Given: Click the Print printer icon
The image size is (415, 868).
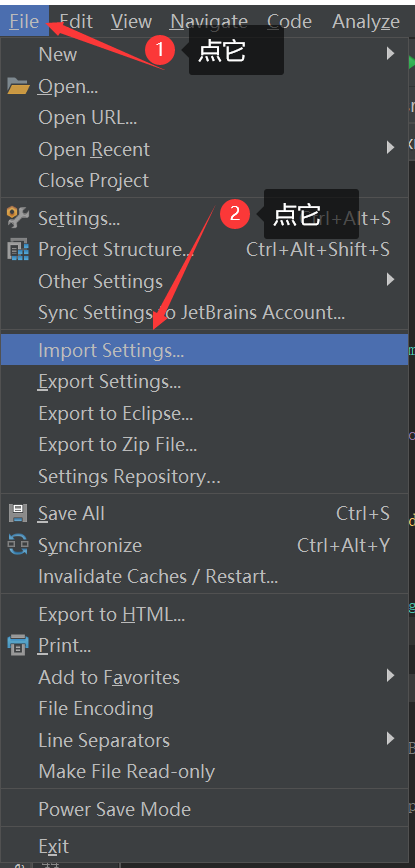Looking at the screenshot, I should 18,645.
